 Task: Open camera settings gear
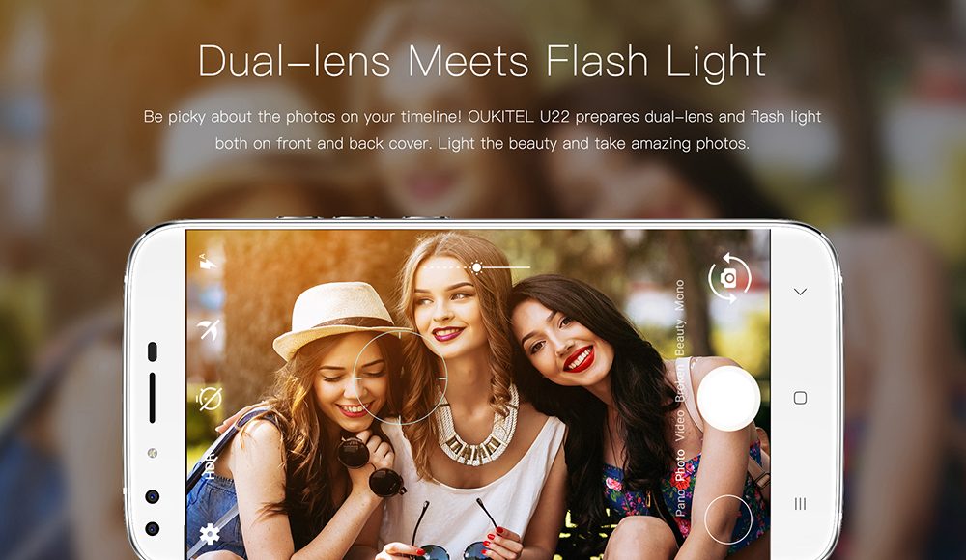point(210,534)
